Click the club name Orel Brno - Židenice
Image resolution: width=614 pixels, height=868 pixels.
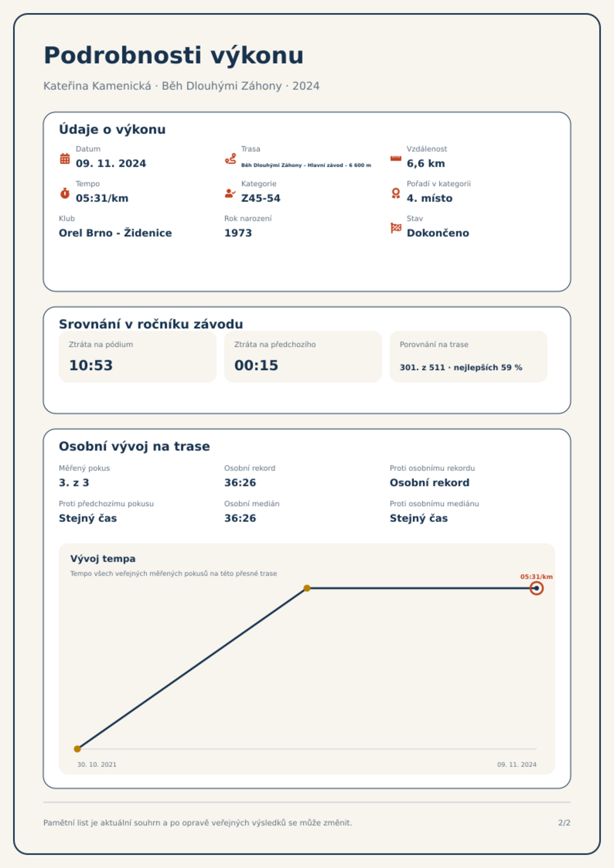click(x=115, y=233)
